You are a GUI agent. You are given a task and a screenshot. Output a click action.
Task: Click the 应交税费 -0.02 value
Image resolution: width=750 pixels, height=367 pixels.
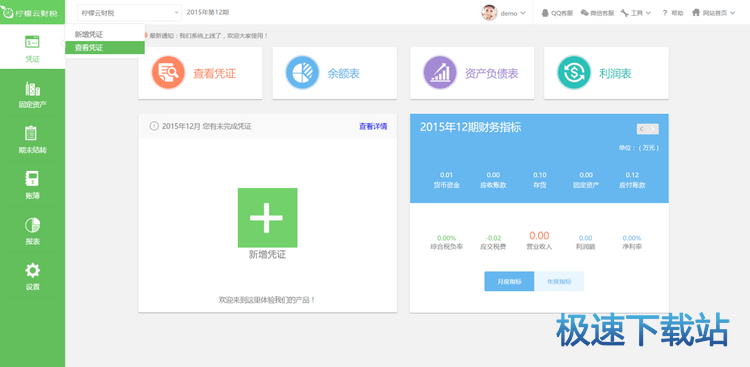(493, 238)
